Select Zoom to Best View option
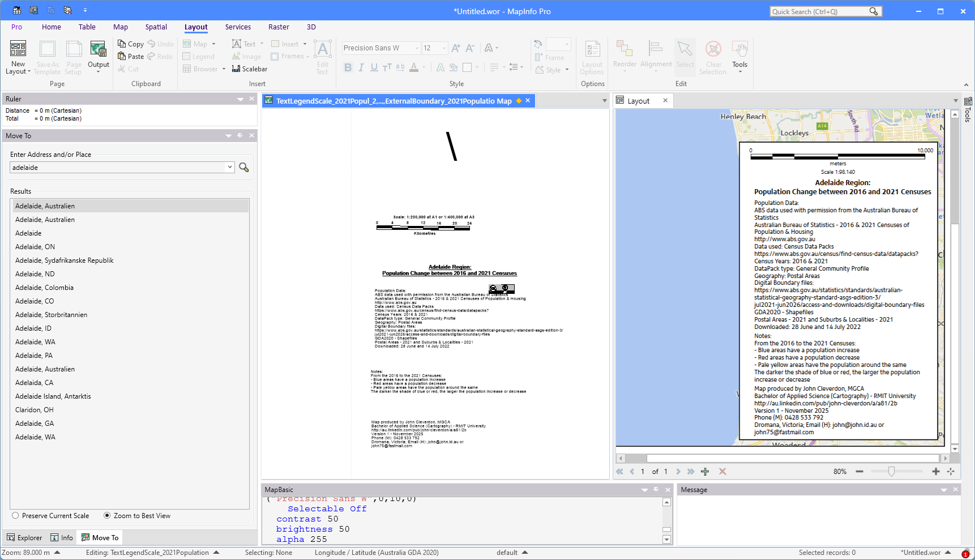The image size is (975, 560). (107, 516)
